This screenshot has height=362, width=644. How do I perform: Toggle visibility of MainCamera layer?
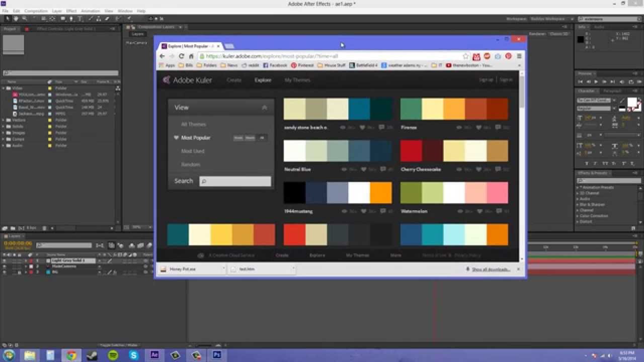pos(5,266)
